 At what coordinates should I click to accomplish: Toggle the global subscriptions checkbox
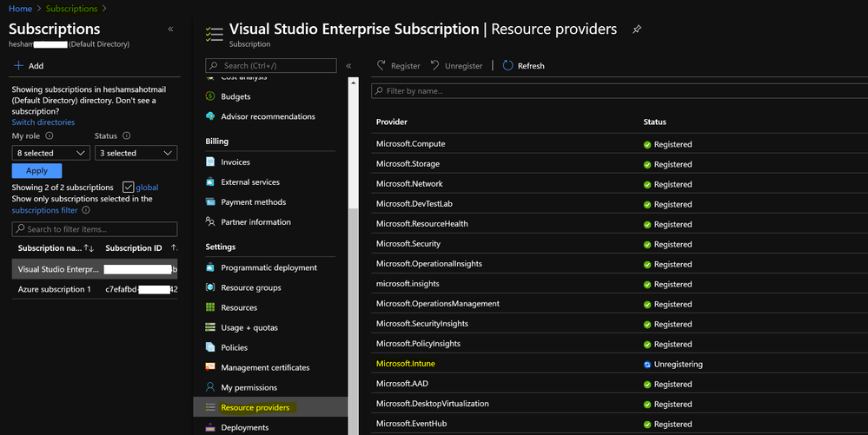click(x=128, y=187)
